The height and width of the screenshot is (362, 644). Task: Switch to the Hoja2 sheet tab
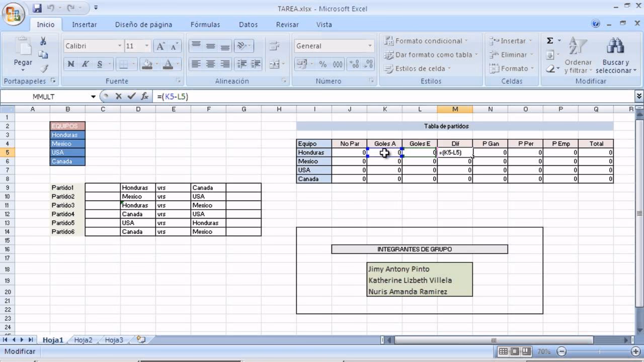(84, 340)
